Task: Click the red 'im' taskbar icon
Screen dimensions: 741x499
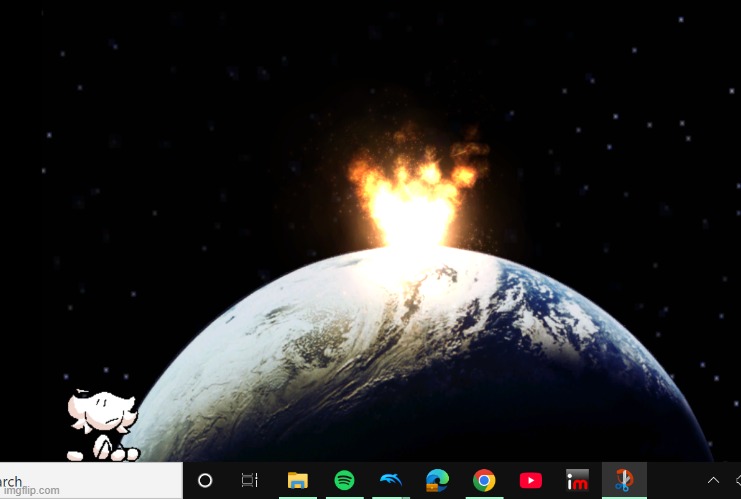Action: (577, 481)
